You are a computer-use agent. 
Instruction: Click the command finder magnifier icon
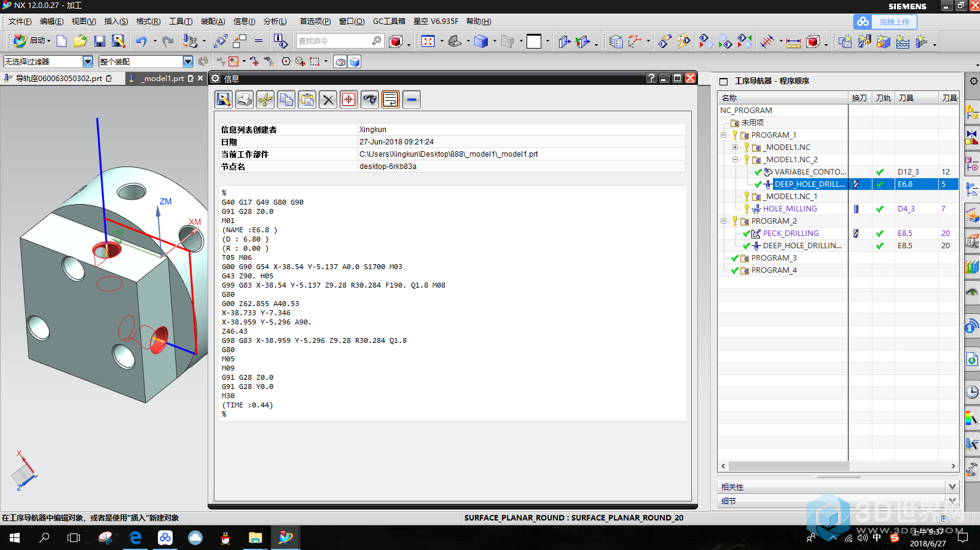click(x=377, y=41)
